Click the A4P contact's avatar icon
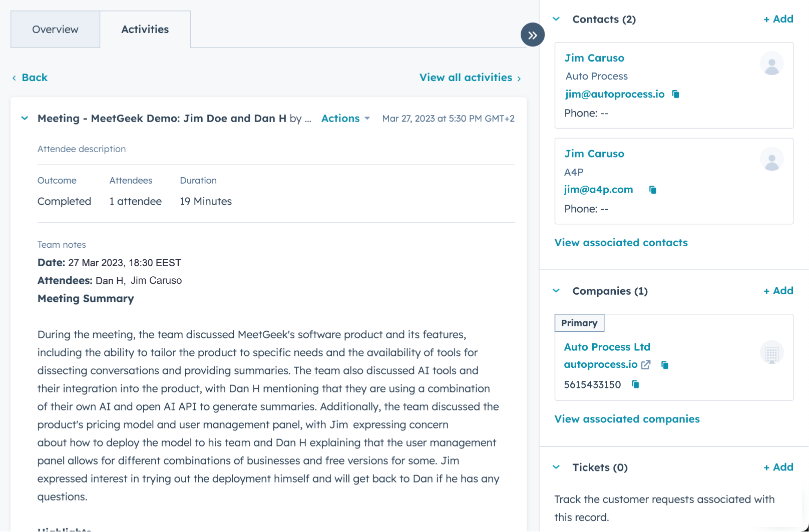This screenshot has width=809, height=532. click(x=772, y=159)
